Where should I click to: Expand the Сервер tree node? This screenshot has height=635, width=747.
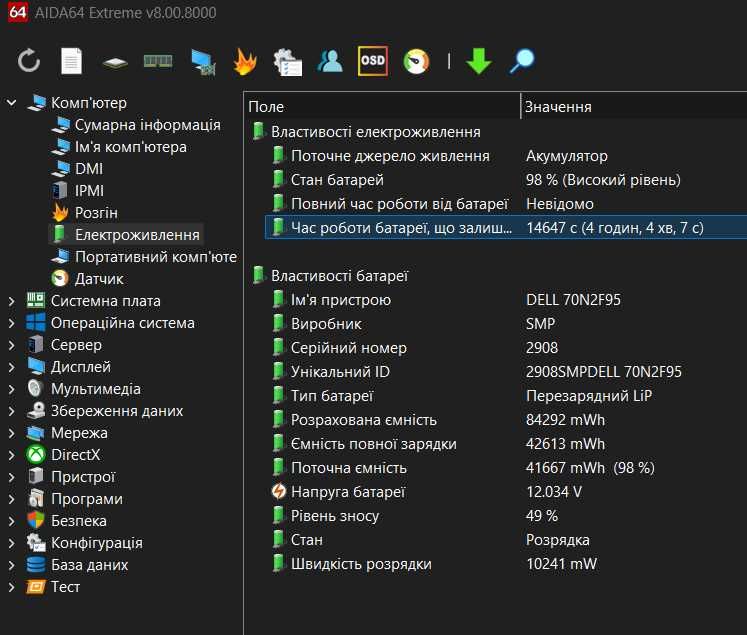tap(12, 345)
